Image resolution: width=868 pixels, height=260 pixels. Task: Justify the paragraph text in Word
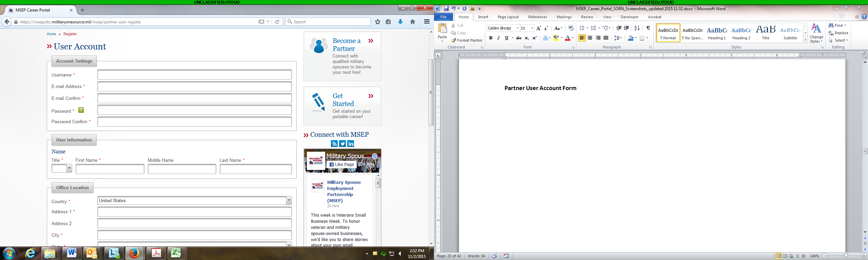[606, 38]
